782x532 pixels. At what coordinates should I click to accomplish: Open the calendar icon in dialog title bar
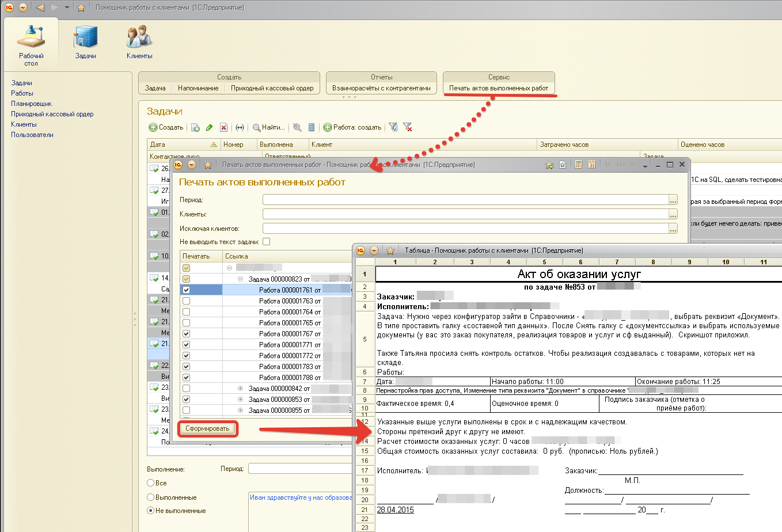pos(591,165)
